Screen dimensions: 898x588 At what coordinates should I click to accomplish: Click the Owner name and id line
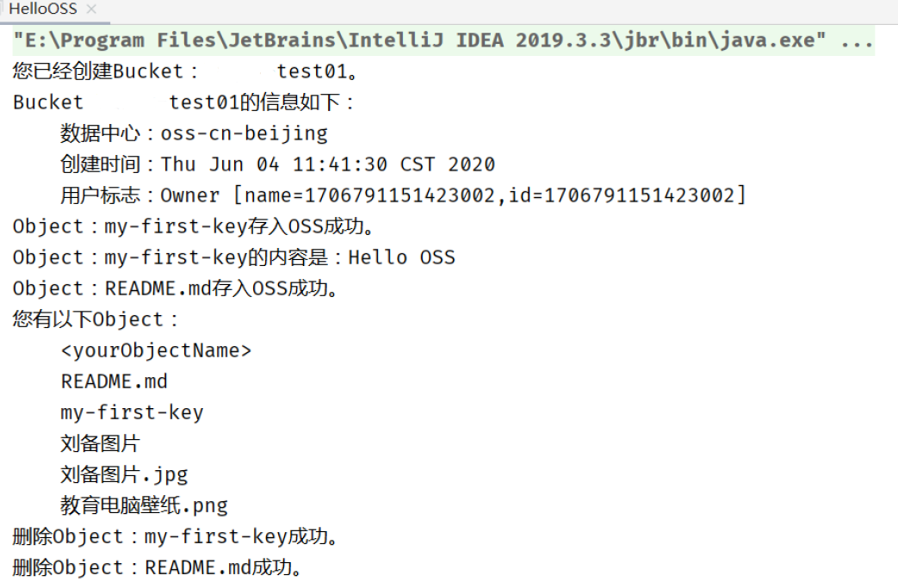click(x=403, y=195)
